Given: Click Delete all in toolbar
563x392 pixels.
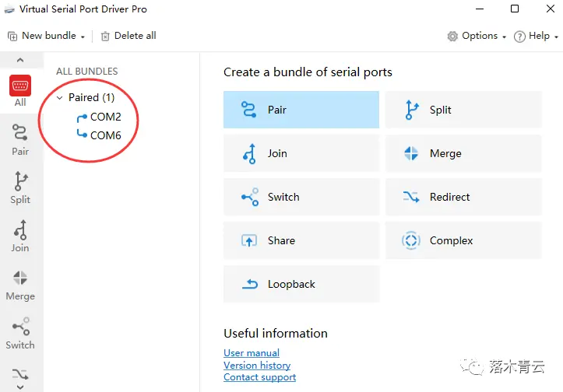Looking at the screenshot, I should click(x=128, y=36).
